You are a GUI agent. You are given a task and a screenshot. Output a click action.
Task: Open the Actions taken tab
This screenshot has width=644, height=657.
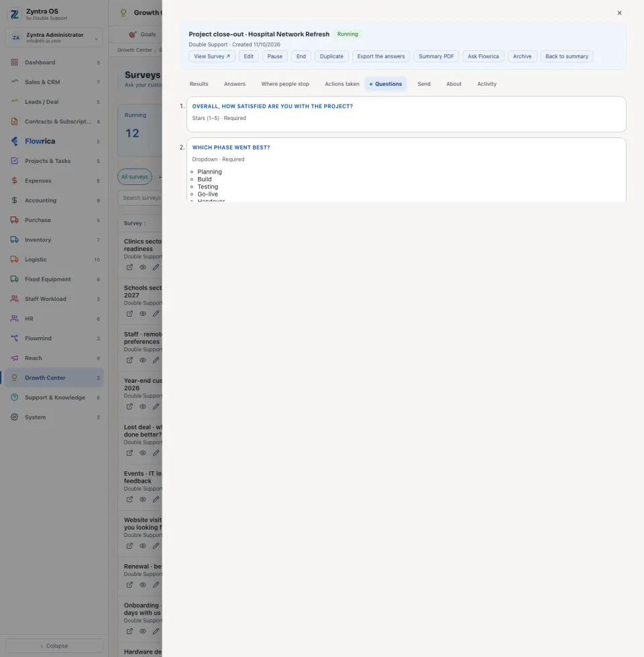(342, 84)
